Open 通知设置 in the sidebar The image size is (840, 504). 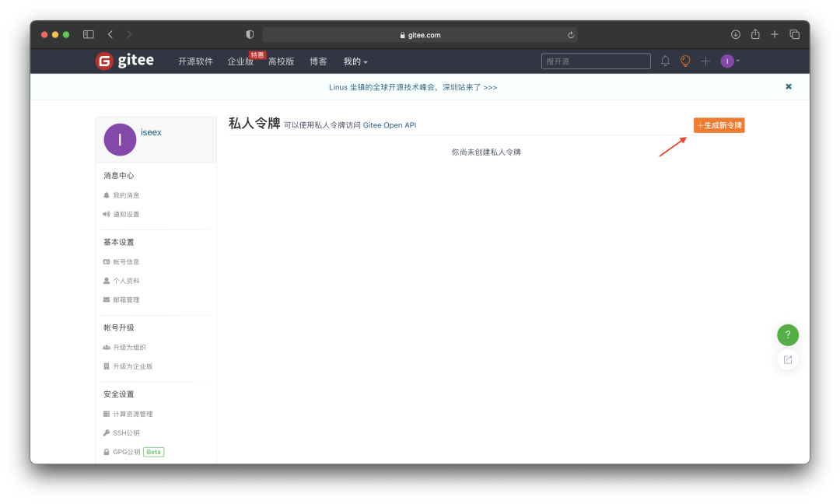coord(106,214)
